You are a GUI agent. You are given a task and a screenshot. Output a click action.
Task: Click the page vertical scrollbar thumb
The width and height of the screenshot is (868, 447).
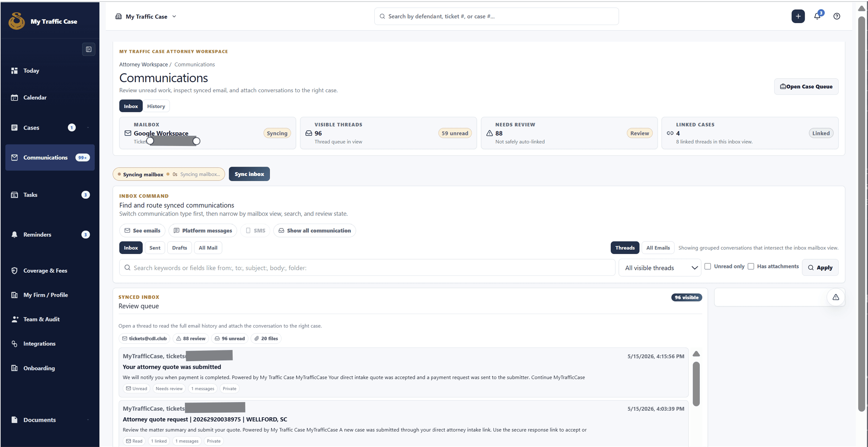[x=862, y=214]
